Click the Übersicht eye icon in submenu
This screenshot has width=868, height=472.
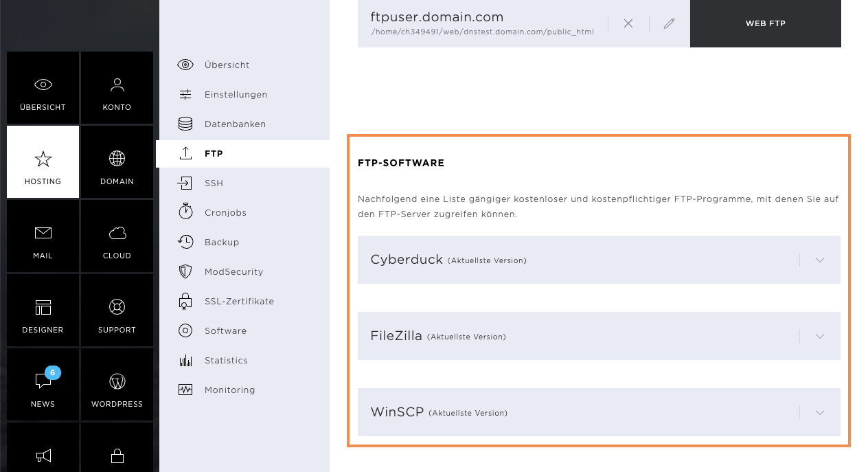point(185,65)
